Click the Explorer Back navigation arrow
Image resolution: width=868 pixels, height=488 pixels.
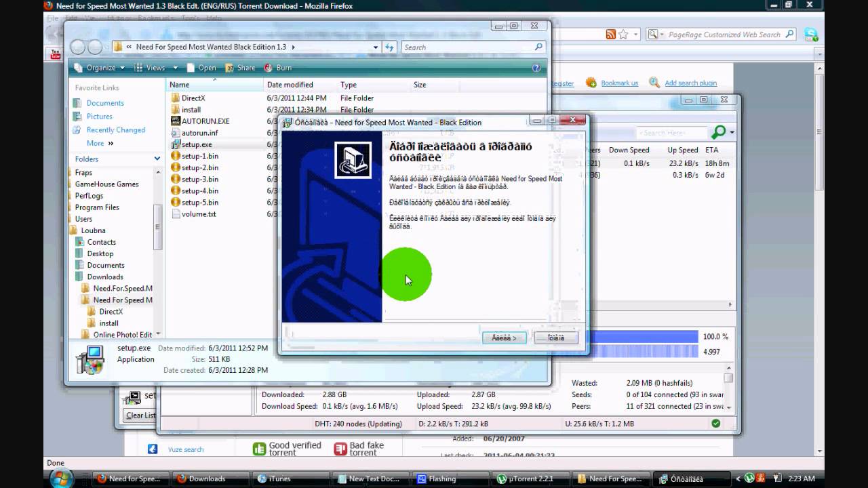[78, 47]
